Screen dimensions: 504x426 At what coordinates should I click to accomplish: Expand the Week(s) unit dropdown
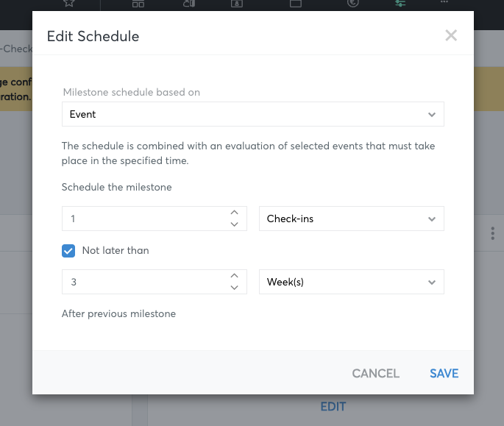point(352,282)
